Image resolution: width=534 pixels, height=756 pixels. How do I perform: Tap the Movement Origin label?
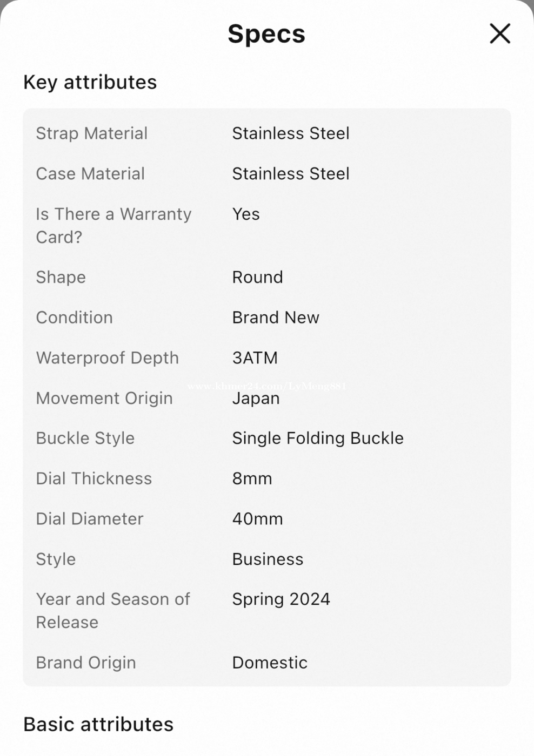tap(104, 399)
